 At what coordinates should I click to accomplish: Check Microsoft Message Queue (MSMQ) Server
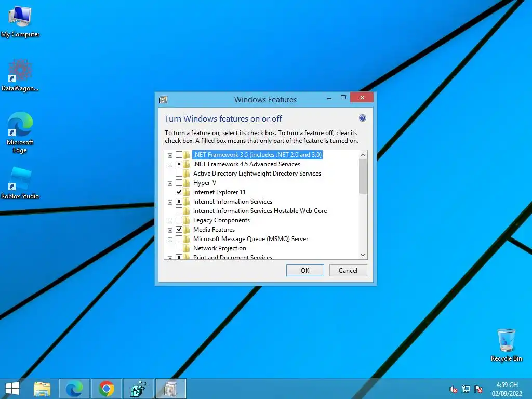[x=179, y=239]
